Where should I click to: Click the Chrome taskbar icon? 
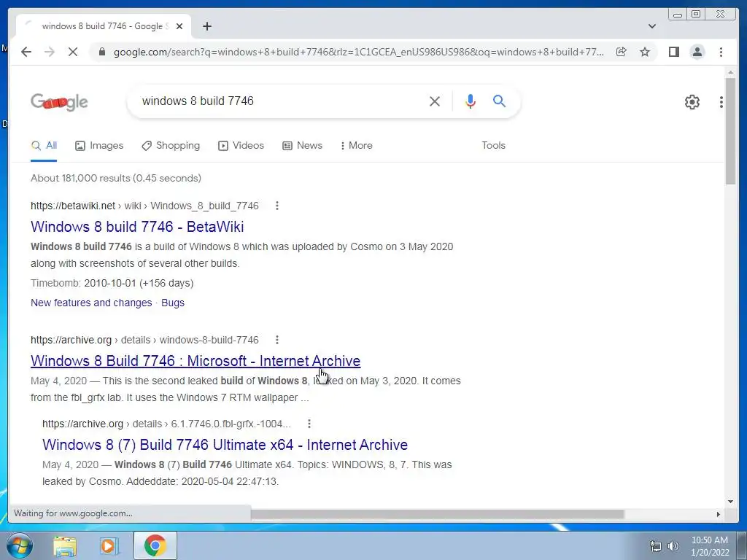155,545
